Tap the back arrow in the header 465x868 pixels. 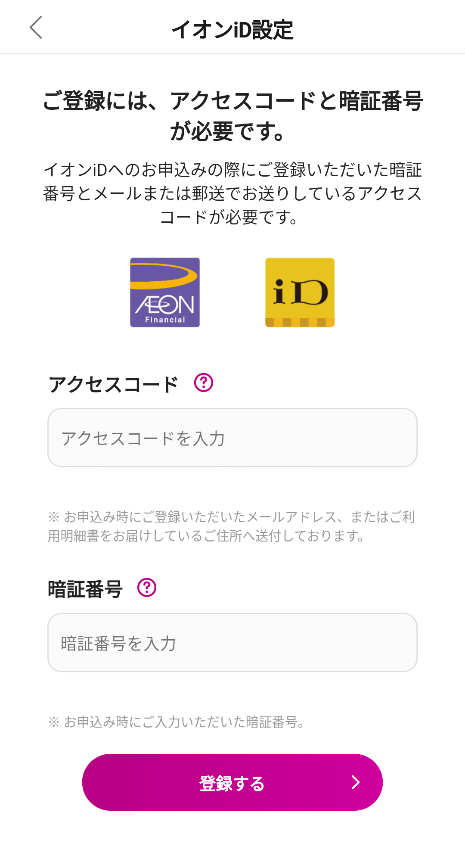[36, 28]
